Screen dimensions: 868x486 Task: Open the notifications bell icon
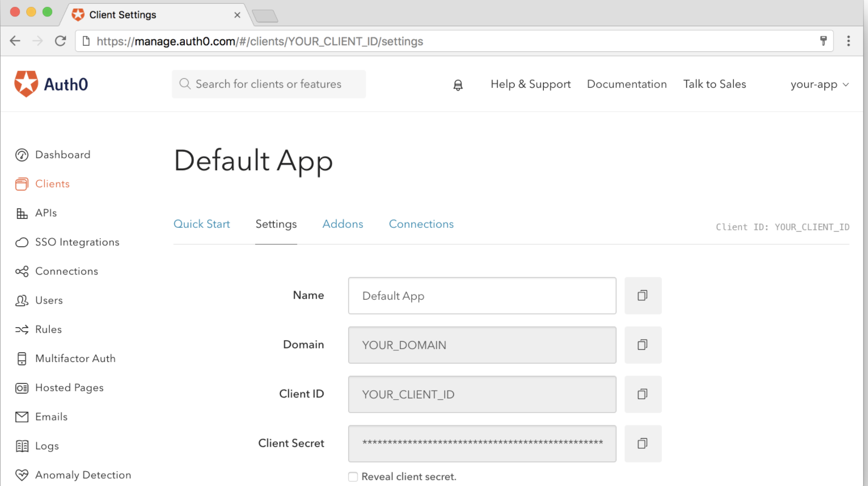pos(458,85)
